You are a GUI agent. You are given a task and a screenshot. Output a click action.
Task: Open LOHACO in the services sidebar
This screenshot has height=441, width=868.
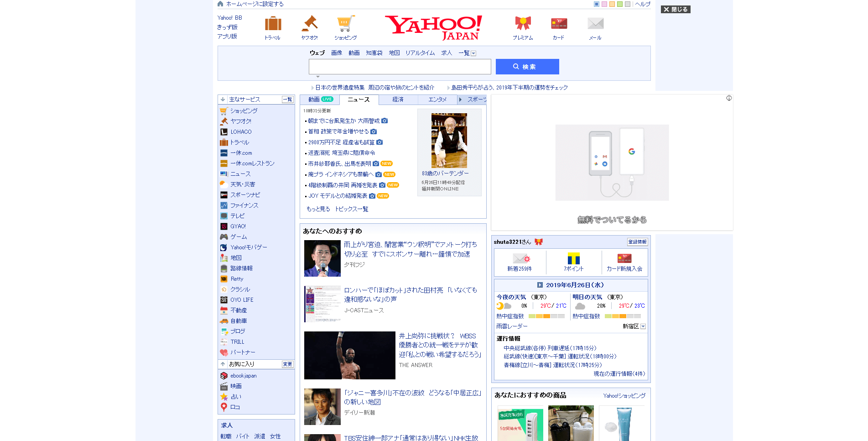click(241, 132)
